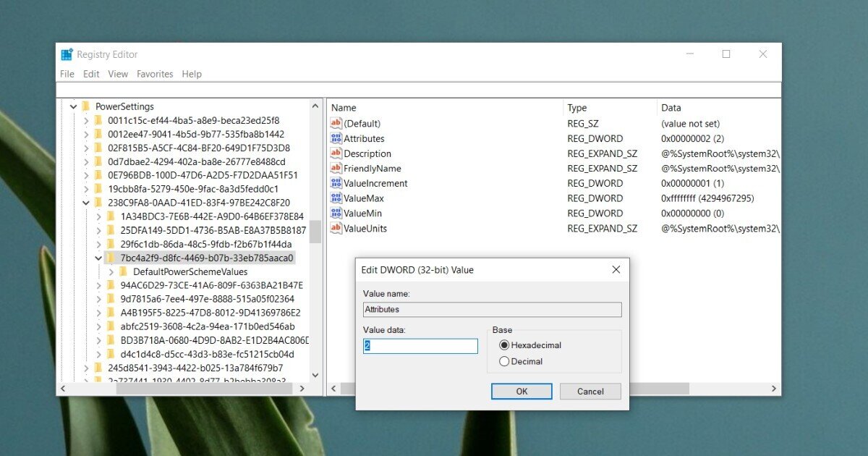Viewport: 868px width, 456px height.
Task: Click the FriendlyName string value icon
Action: coord(336,169)
